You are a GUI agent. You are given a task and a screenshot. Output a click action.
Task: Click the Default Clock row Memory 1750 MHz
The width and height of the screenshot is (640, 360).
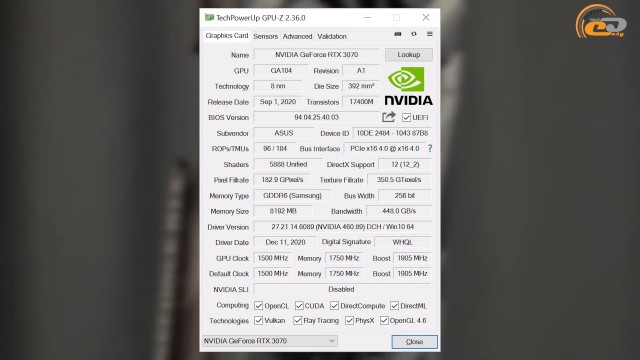344,273
